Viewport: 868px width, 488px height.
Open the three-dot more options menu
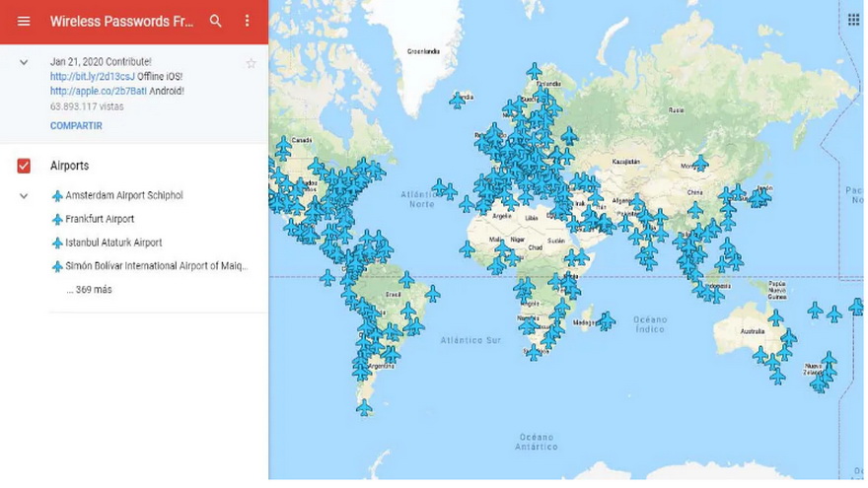[x=247, y=21]
